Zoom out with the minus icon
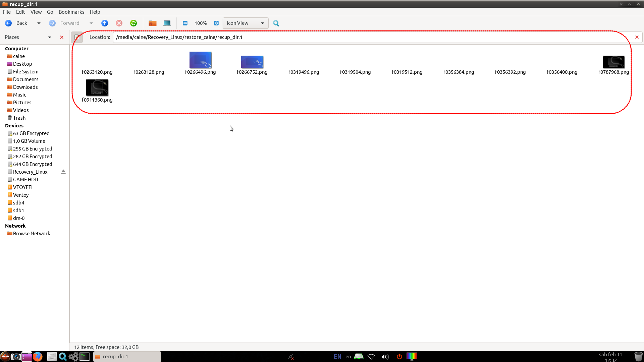 [185, 23]
